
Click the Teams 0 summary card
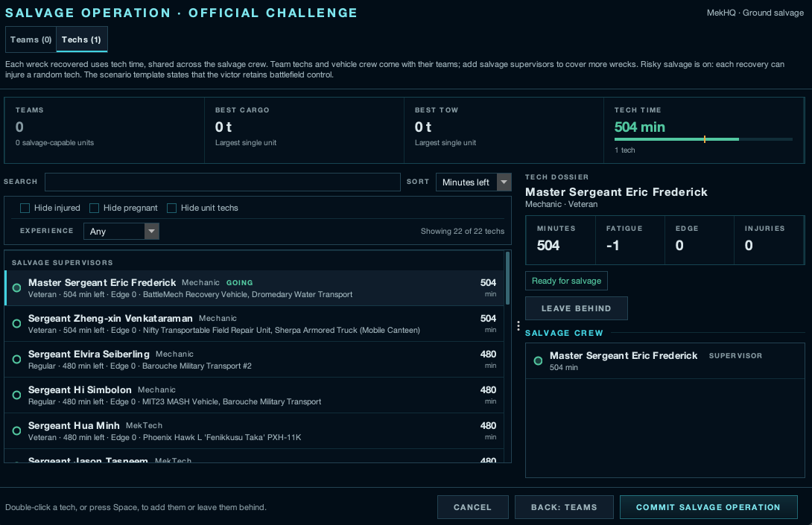[104, 130]
